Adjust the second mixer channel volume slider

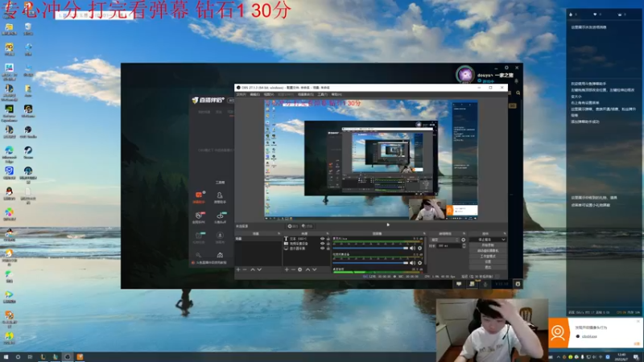click(370, 263)
